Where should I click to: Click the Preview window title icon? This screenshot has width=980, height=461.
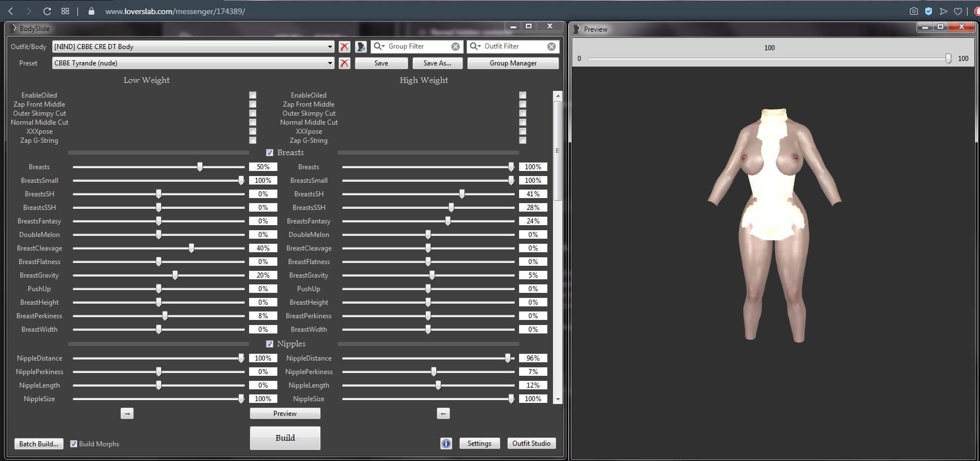click(x=577, y=29)
